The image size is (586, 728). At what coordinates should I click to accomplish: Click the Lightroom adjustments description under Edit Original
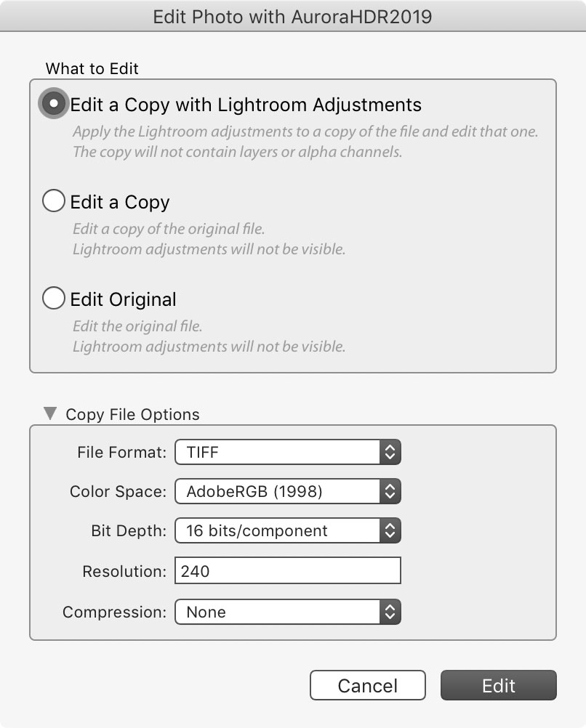point(209,347)
